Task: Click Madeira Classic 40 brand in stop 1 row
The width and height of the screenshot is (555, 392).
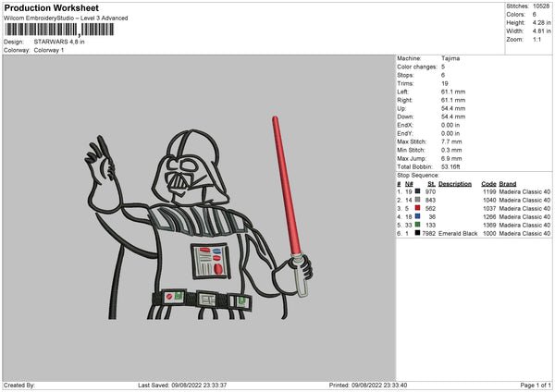Action: (524, 191)
